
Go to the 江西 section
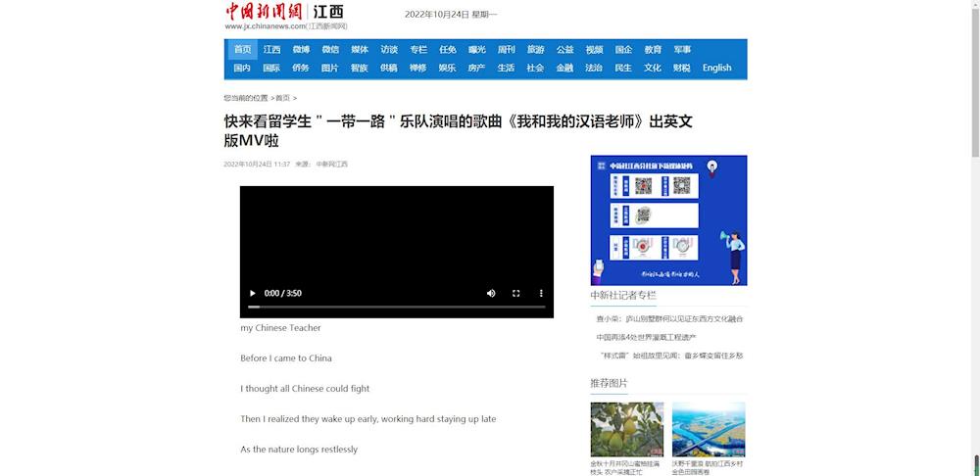[x=271, y=50]
